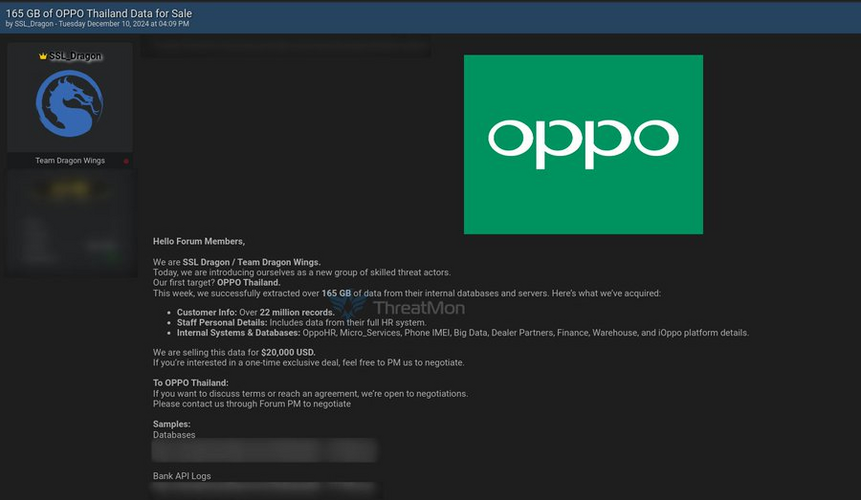Image resolution: width=861 pixels, height=500 pixels.
Task: Click the 'Hello Forum Members,' greeting line
Action: pyautogui.click(x=198, y=241)
